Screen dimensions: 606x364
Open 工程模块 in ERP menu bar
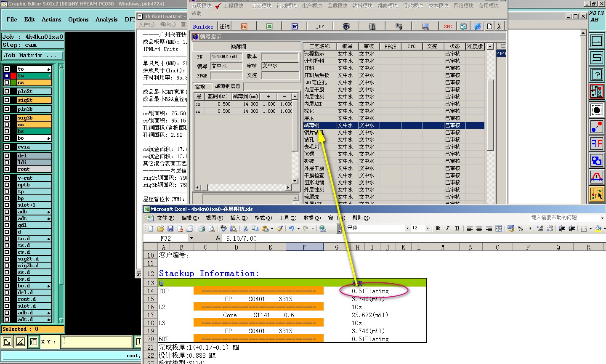[233, 6]
